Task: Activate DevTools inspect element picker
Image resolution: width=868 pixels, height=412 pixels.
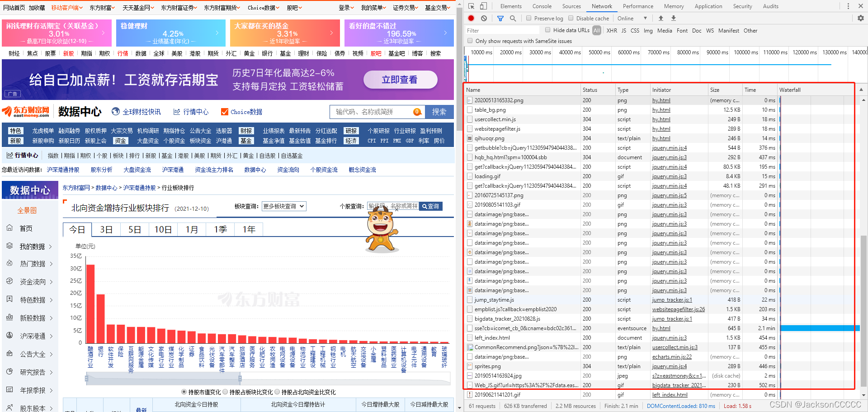Action: click(x=471, y=6)
